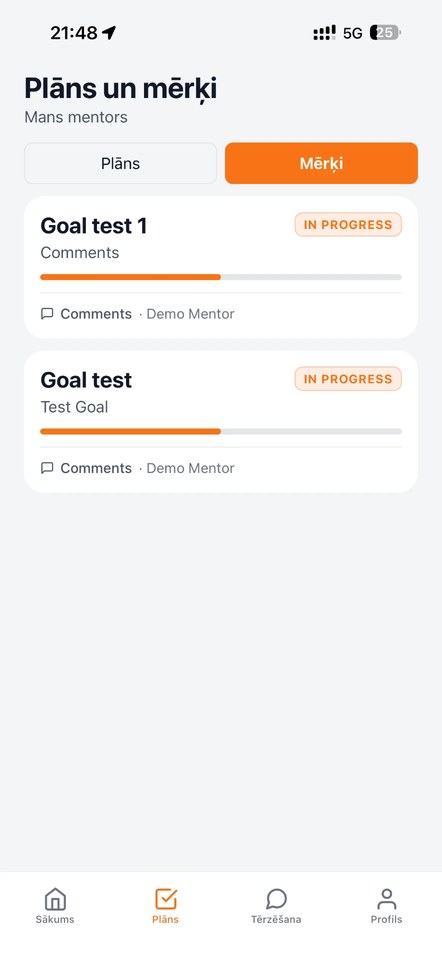
Task: Select the Mērķi tab
Action: [x=321, y=163]
